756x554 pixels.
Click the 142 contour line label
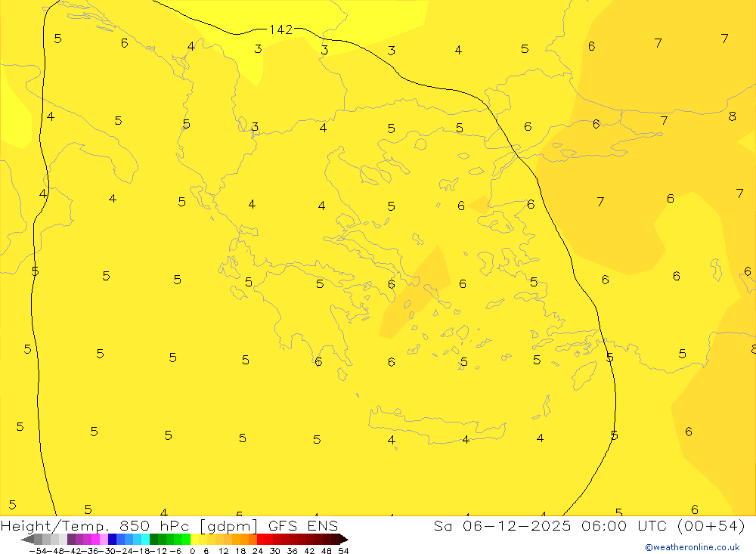pos(281,30)
